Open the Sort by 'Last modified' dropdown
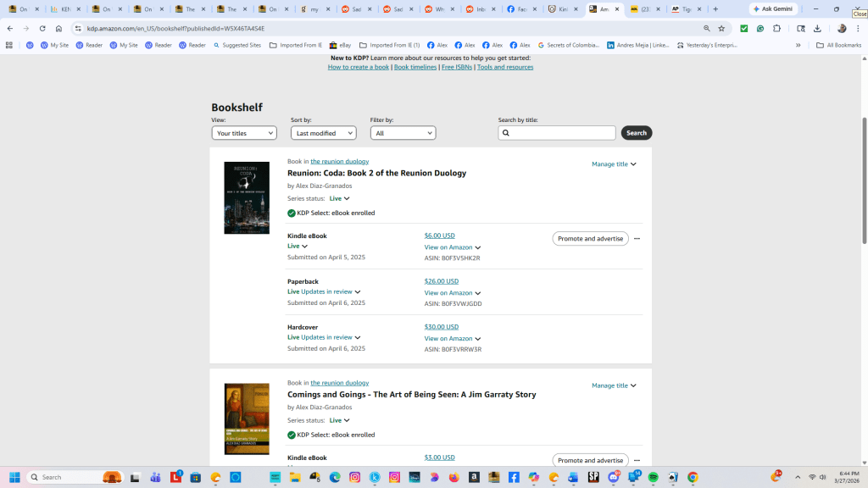Screen dimensions: 868x488 [323, 133]
